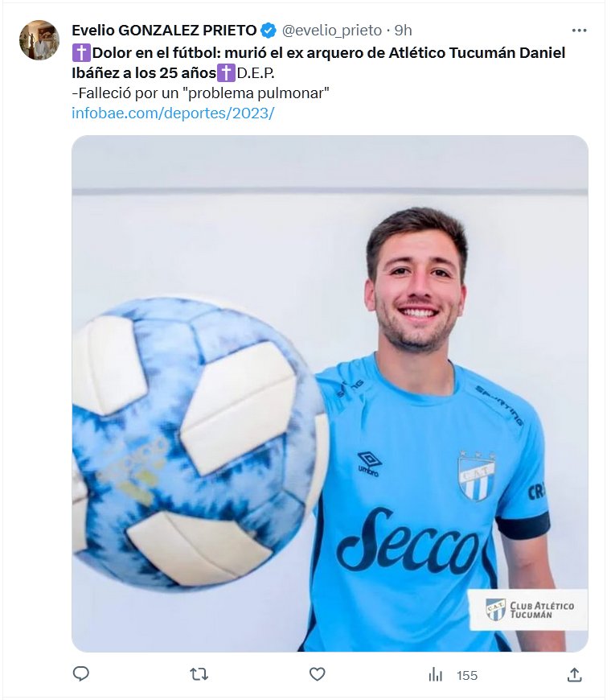This screenshot has height=700, width=611.
Task: Open the goalkeeper photo at full size
Action: tap(330, 393)
